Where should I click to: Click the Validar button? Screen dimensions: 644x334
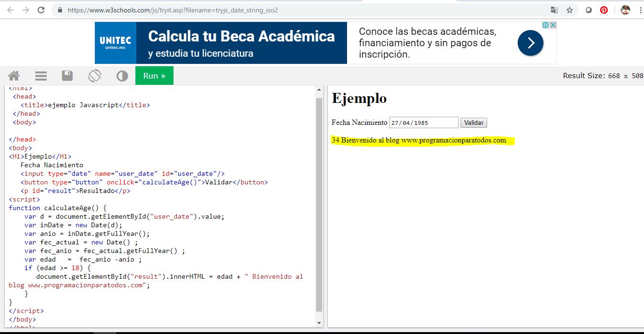coord(473,122)
